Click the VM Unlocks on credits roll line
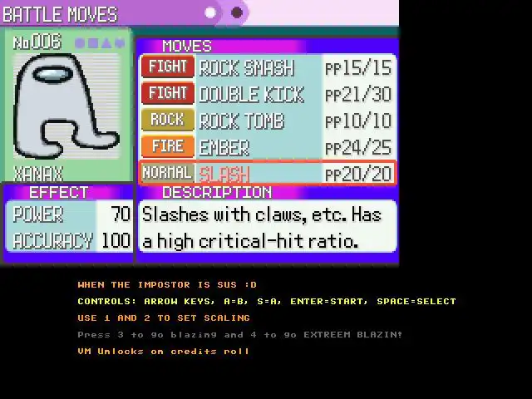 (x=163, y=351)
